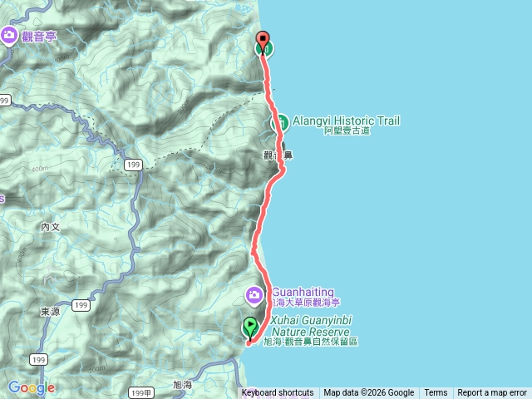Click Report a map error link
532x399 pixels.
point(492,393)
